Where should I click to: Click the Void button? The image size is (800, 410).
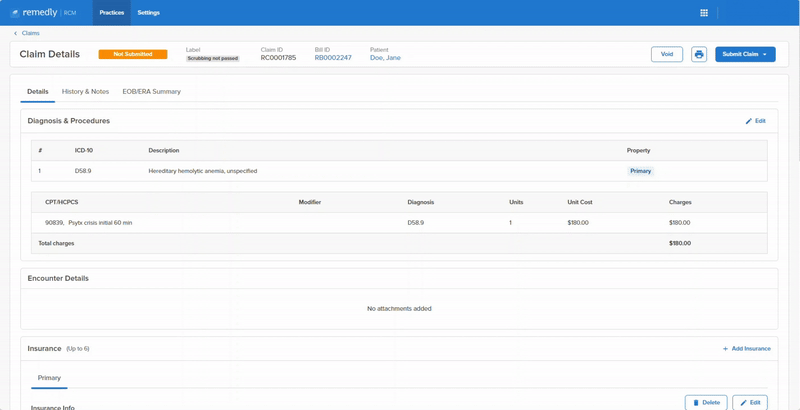(667, 54)
